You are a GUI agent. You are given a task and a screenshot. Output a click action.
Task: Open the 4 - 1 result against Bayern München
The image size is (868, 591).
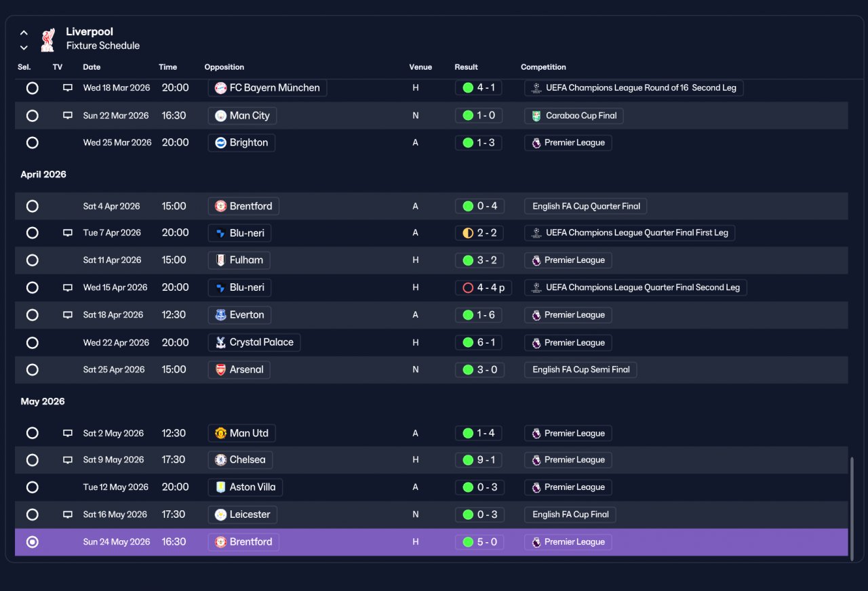(x=479, y=88)
